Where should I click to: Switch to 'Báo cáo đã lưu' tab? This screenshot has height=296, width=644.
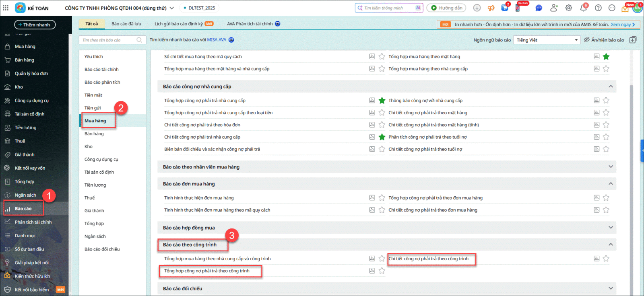pyautogui.click(x=126, y=24)
